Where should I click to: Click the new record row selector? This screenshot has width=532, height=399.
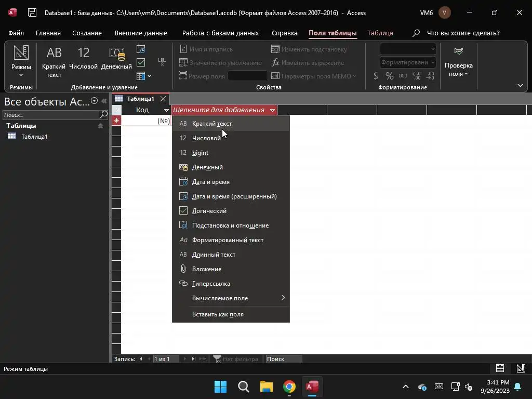[x=116, y=121]
